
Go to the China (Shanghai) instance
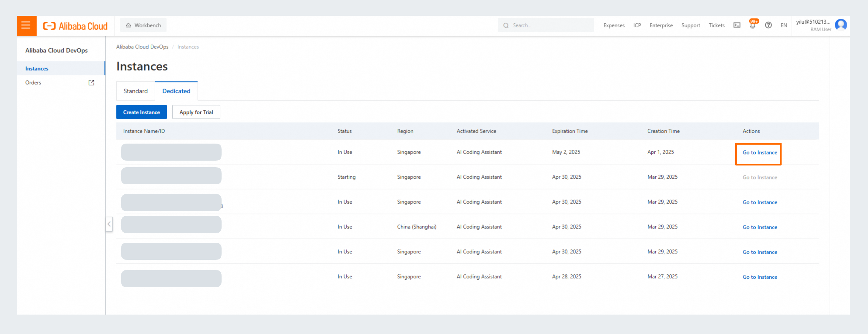[760, 227]
